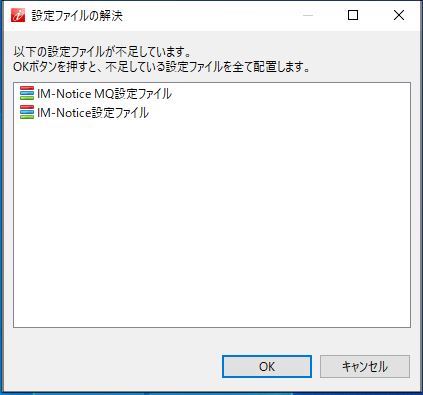Click the greyed-out minimize icon in title bar
The width and height of the screenshot is (423, 395).
pyautogui.click(x=308, y=15)
